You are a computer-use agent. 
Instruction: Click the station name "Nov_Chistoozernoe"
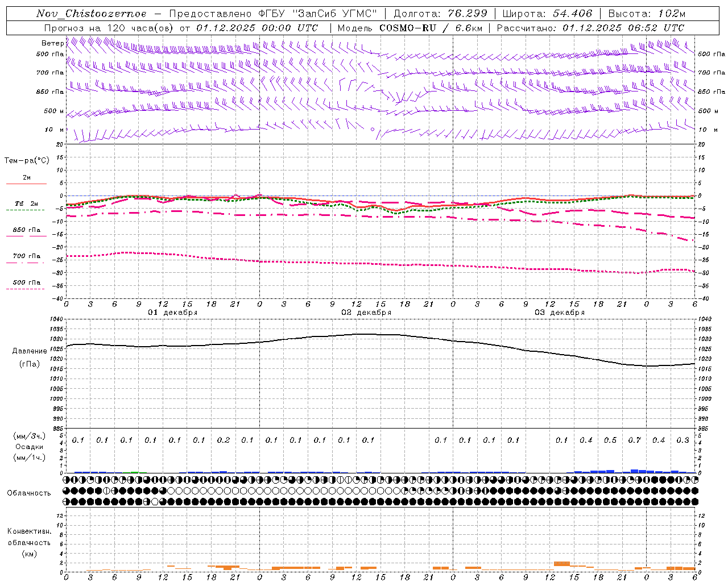92,14
